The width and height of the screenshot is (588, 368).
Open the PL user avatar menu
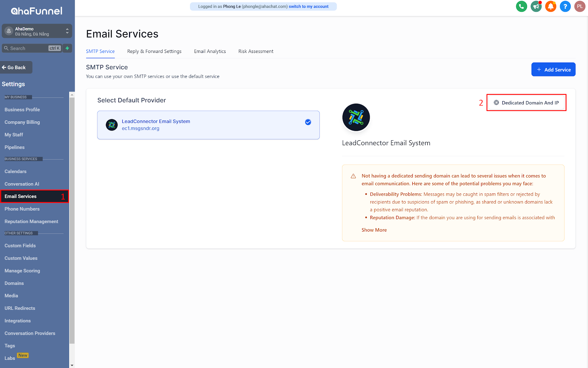pos(580,6)
